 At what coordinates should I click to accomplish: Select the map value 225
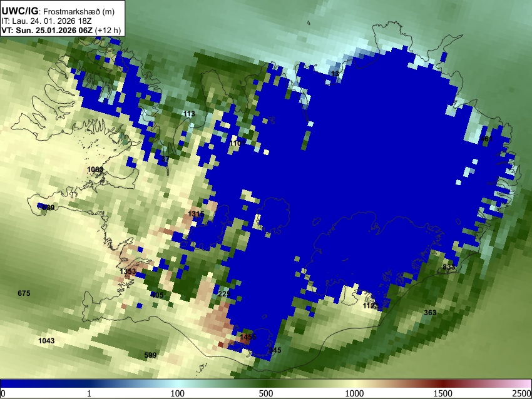[x=224, y=294]
